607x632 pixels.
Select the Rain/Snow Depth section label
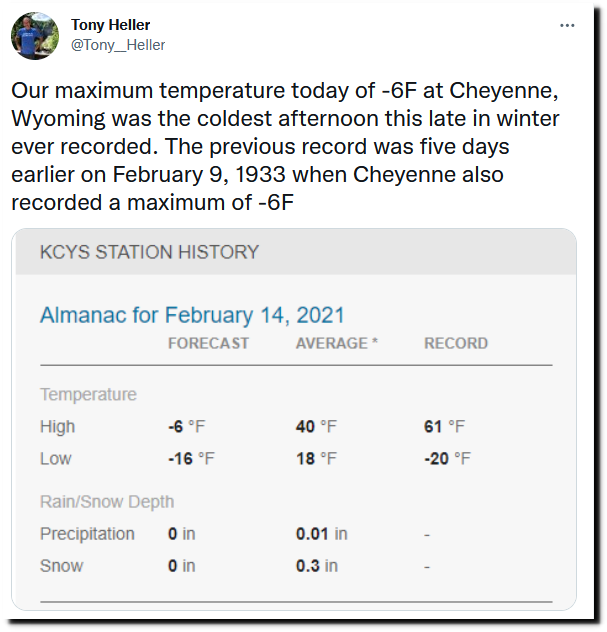107,502
